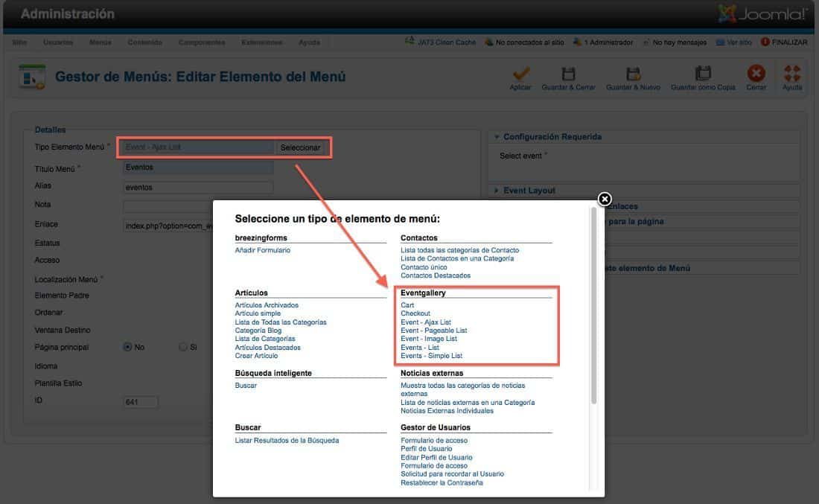
Task: Click Guardar & Cerrar save icon
Action: click(568, 73)
